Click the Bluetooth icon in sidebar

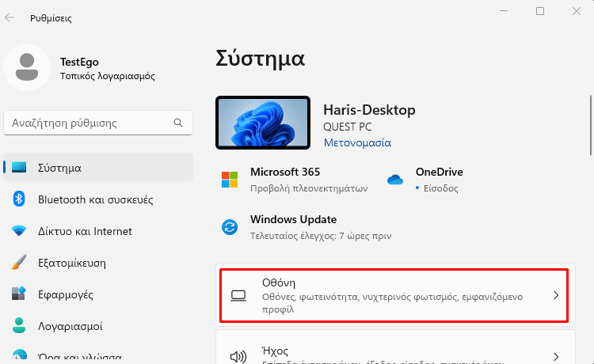[19, 199]
